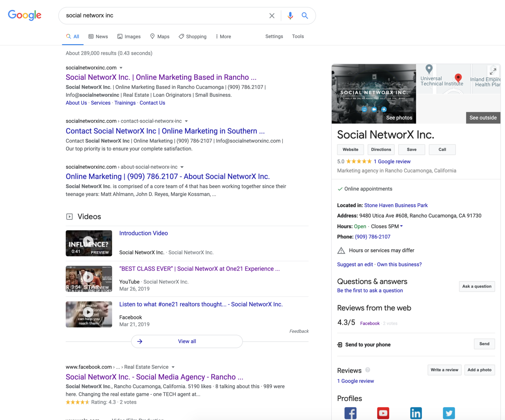The width and height of the screenshot is (505, 420).
Task: Click See outside street view button
Action: click(x=483, y=118)
